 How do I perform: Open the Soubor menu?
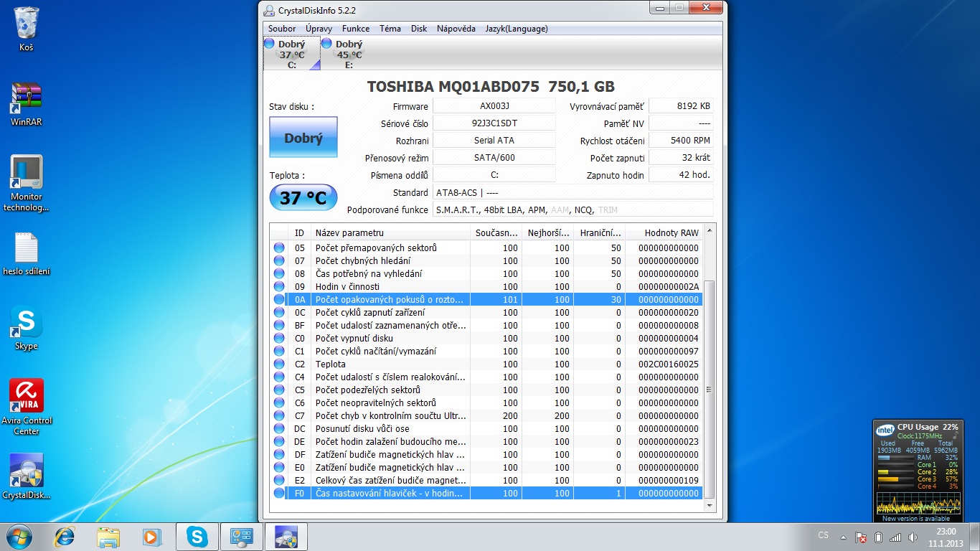pyautogui.click(x=282, y=29)
